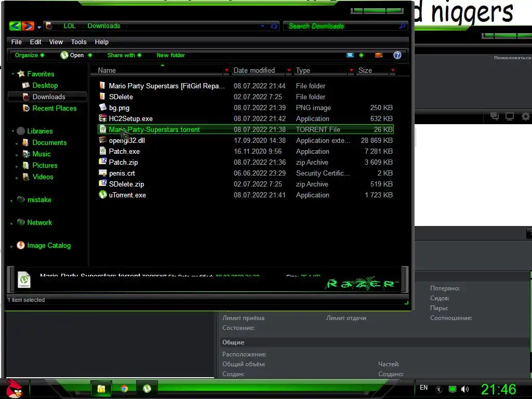Open the Edit menu

coord(36,42)
